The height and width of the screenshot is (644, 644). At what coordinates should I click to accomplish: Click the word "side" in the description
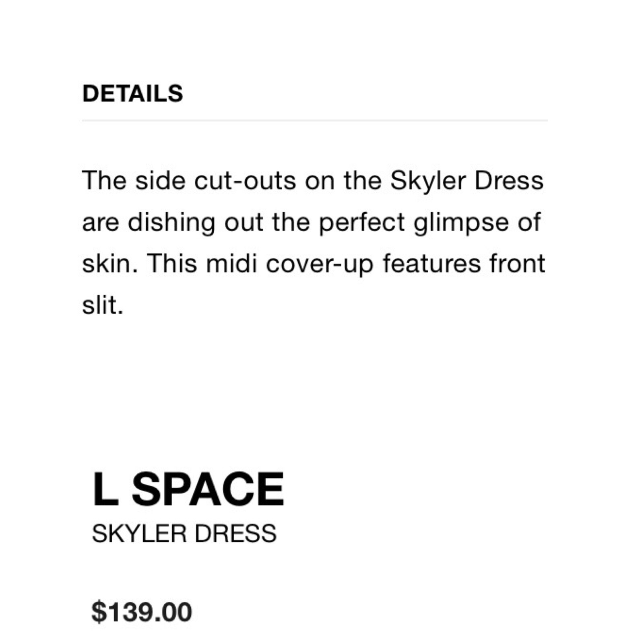point(160,181)
